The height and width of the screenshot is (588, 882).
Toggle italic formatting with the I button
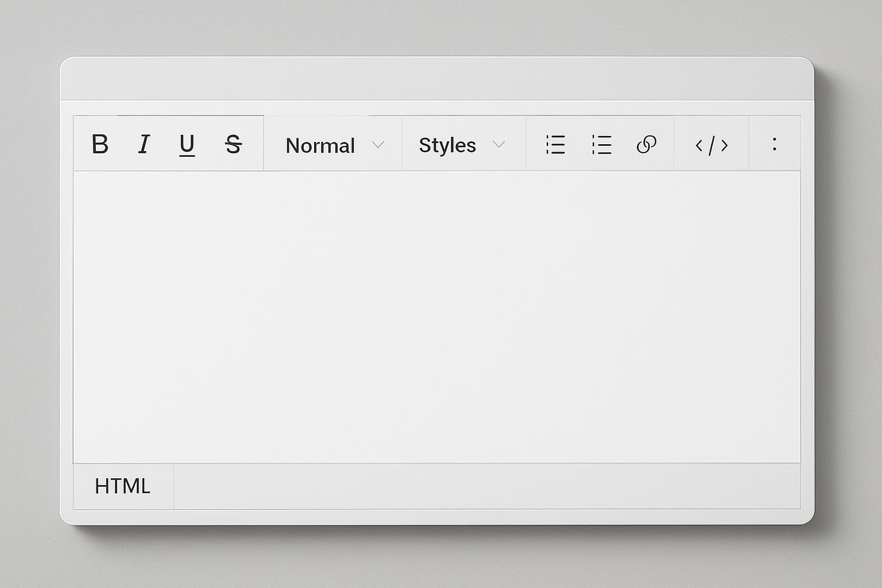click(144, 144)
